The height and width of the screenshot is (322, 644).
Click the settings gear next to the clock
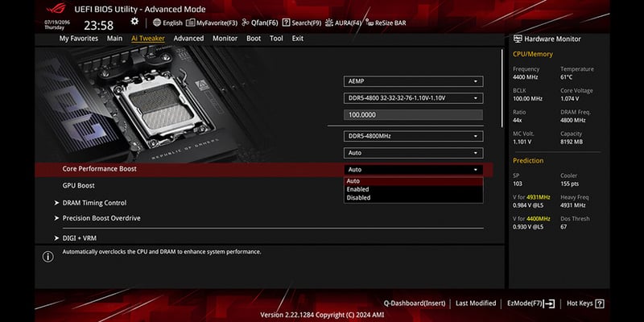[x=134, y=22]
